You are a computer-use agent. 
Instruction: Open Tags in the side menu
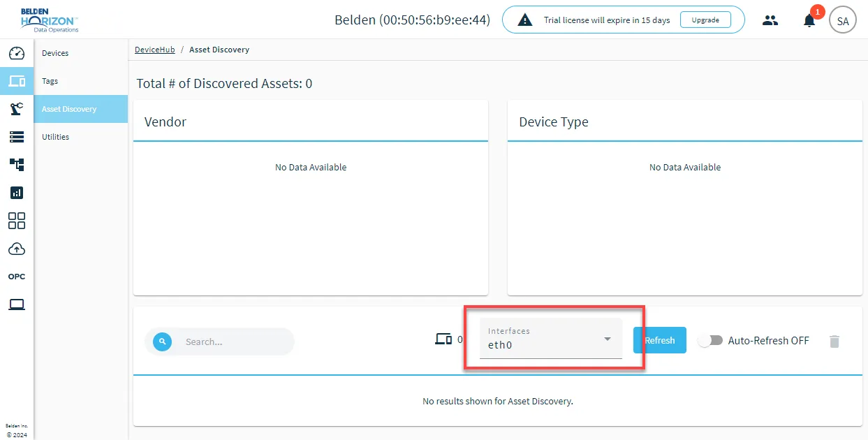point(81,81)
